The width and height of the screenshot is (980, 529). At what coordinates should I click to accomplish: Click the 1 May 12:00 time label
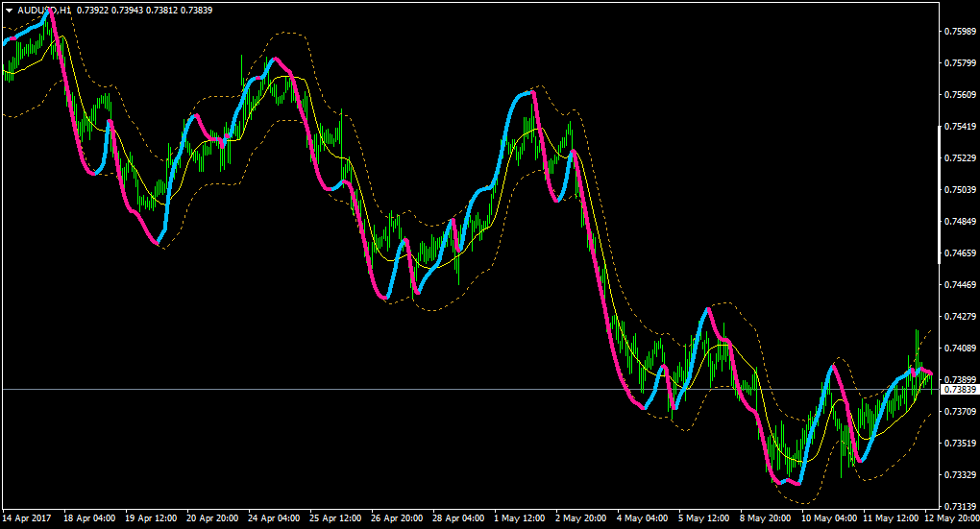519,518
